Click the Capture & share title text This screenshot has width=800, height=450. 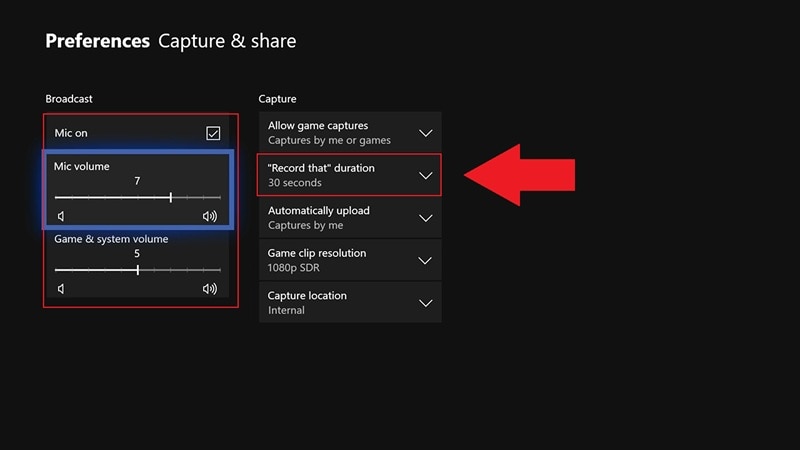(x=227, y=41)
